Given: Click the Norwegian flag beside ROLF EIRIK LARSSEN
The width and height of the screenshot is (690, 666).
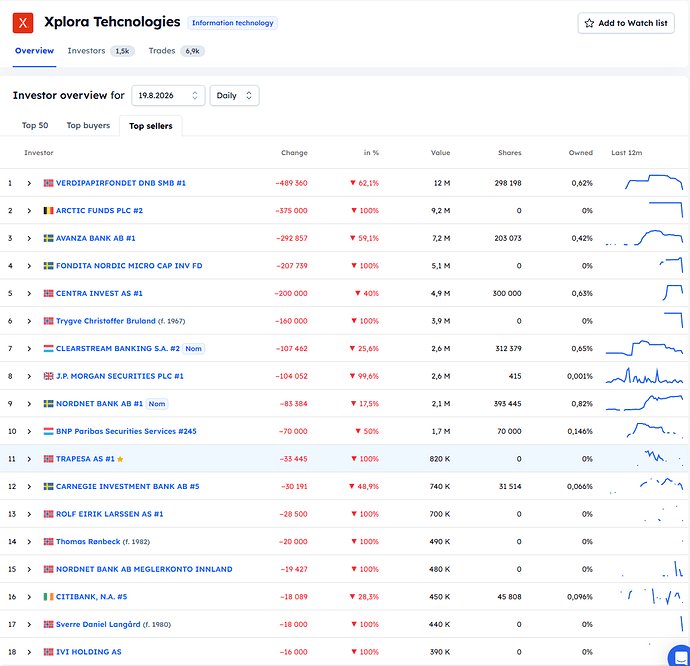Looking at the screenshot, I should coord(48,514).
